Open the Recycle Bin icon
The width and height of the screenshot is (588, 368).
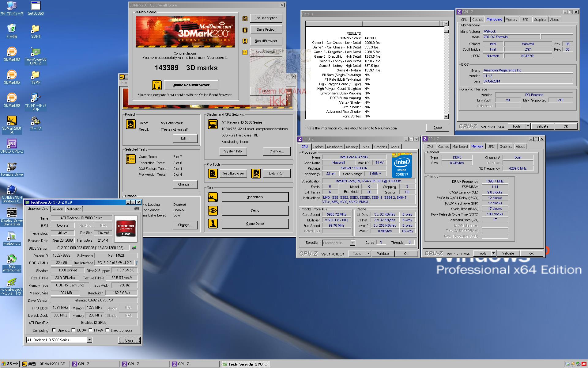pos(12,31)
